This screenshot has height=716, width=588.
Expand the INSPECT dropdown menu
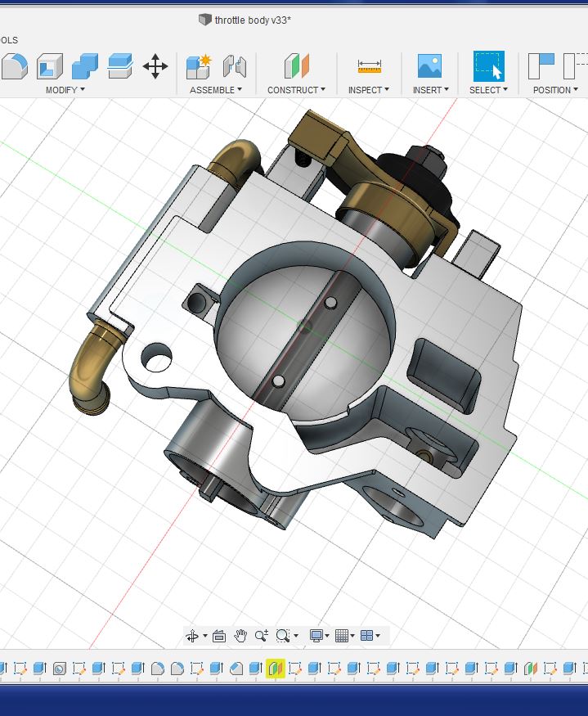pyautogui.click(x=368, y=90)
